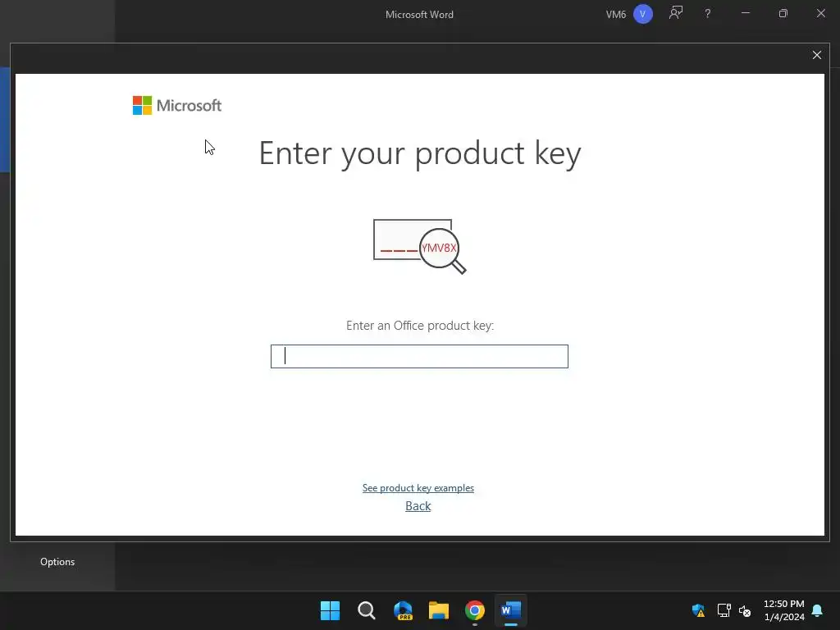Open the VM6 account avatar in Word
The width and height of the screenshot is (840, 630).
click(642, 14)
